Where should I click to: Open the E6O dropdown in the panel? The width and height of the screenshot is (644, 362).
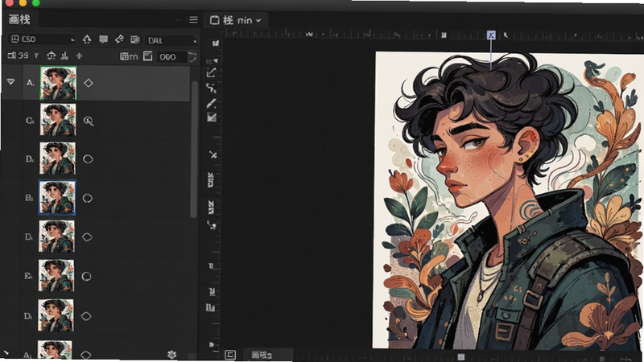click(42, 39)
